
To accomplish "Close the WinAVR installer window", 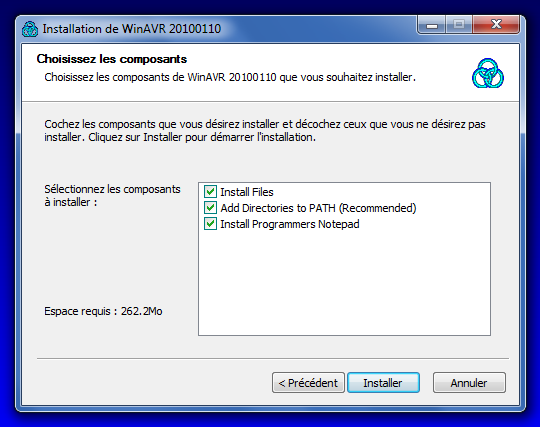I will [x=496, y=24].
